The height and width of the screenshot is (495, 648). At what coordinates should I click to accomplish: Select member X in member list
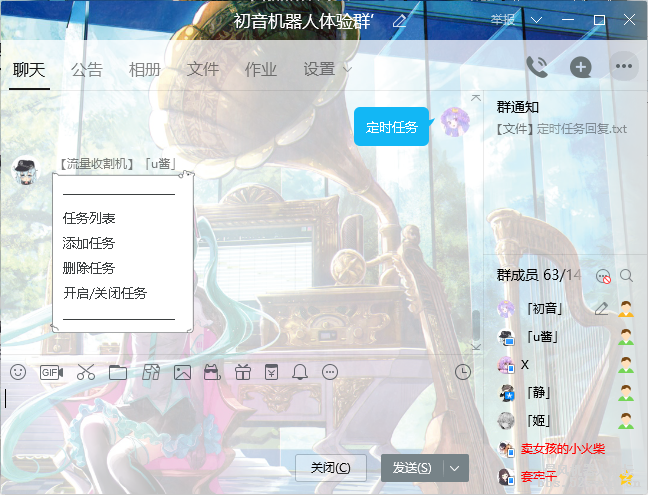(x=565, y=365)
